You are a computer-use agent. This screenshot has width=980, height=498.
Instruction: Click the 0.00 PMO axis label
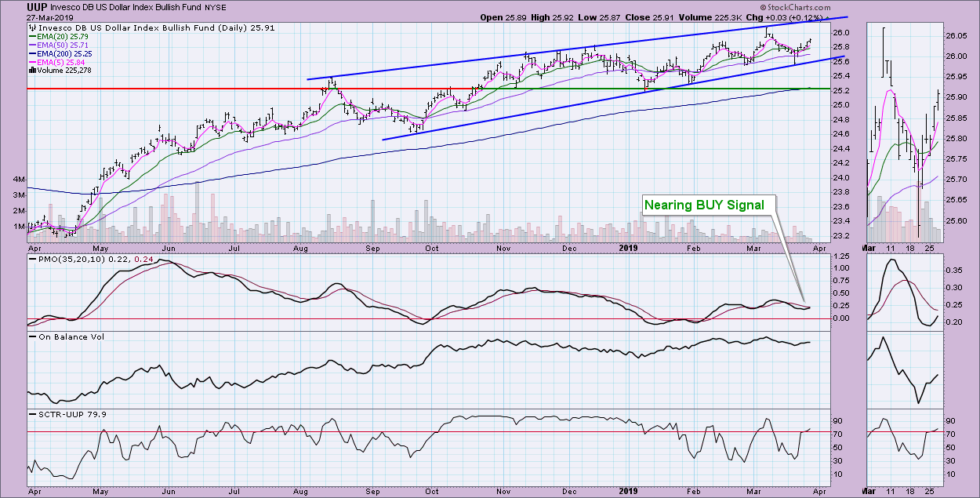click(843, 318)
